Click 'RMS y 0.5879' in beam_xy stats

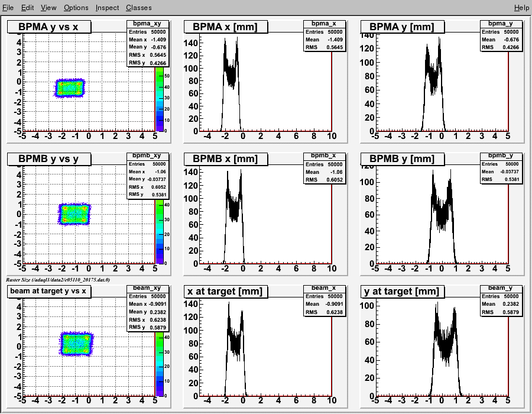click(148, 328)
